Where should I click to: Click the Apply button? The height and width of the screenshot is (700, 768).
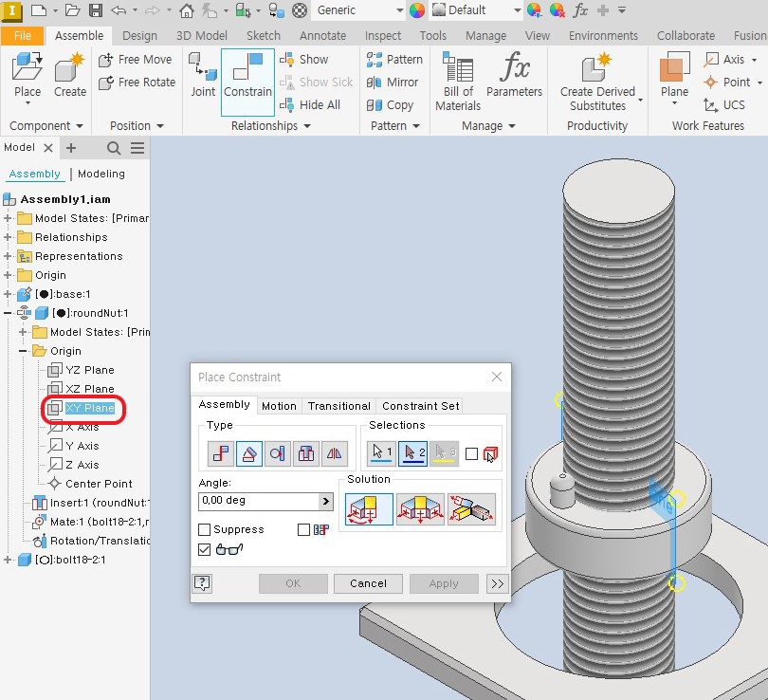tap(444, 583)
